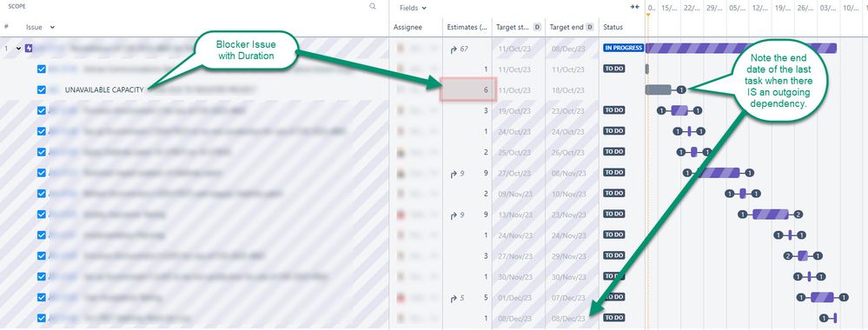Click incoming dependency badge on 09/Nov/23 bar
Image resolution: width=868 pixels, height=330 pixels.
(x=730, y=194)
